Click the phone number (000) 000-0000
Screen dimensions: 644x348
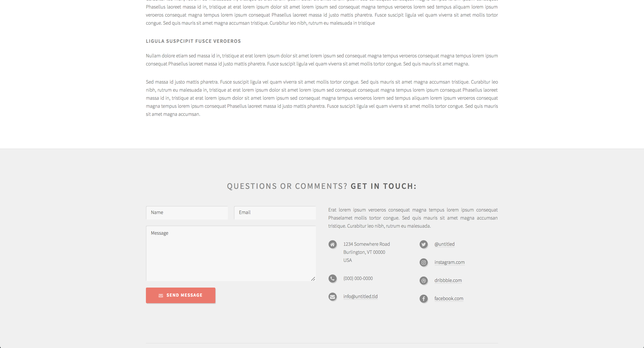point(358,278)
